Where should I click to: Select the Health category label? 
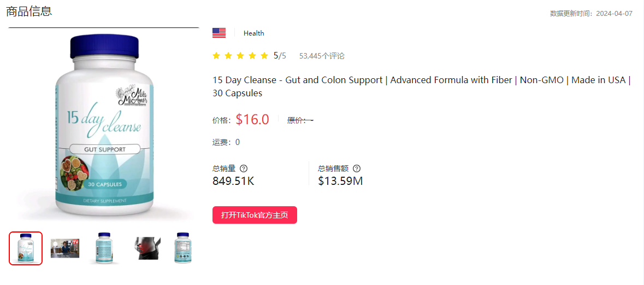coord(253,33)
